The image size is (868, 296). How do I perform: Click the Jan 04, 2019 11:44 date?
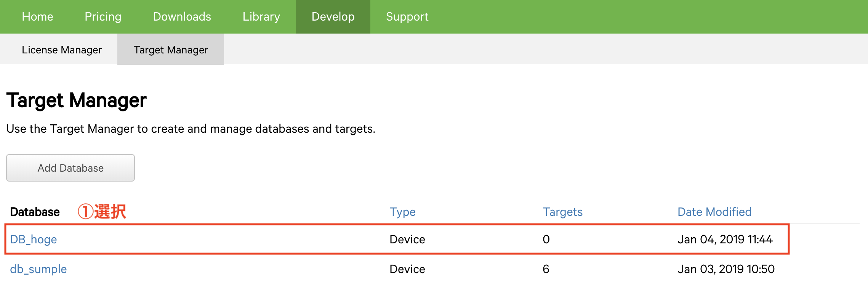click(725, 239)
